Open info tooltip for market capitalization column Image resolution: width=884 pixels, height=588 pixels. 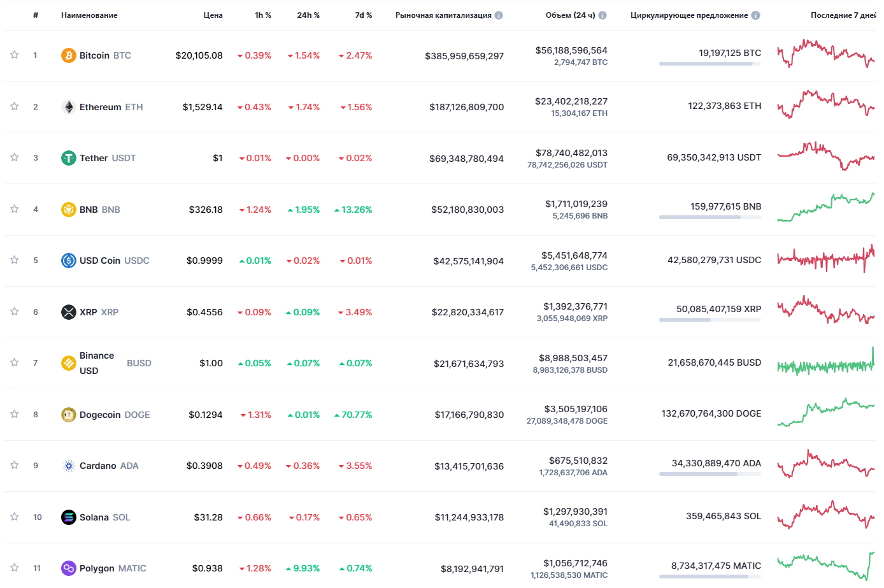pos(499,15)
